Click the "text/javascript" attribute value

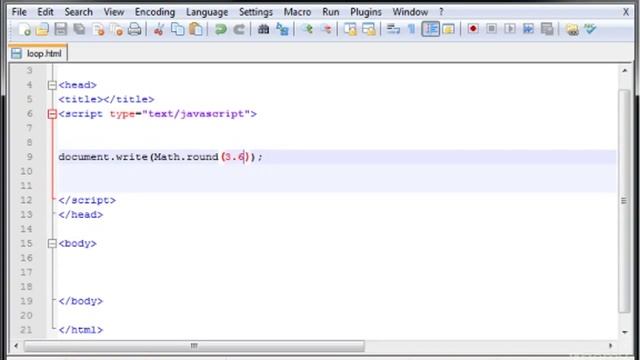click(196, 114)
